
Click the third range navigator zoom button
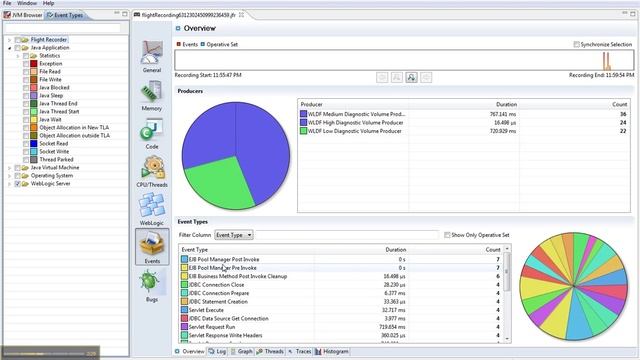[x=411, y=77]
